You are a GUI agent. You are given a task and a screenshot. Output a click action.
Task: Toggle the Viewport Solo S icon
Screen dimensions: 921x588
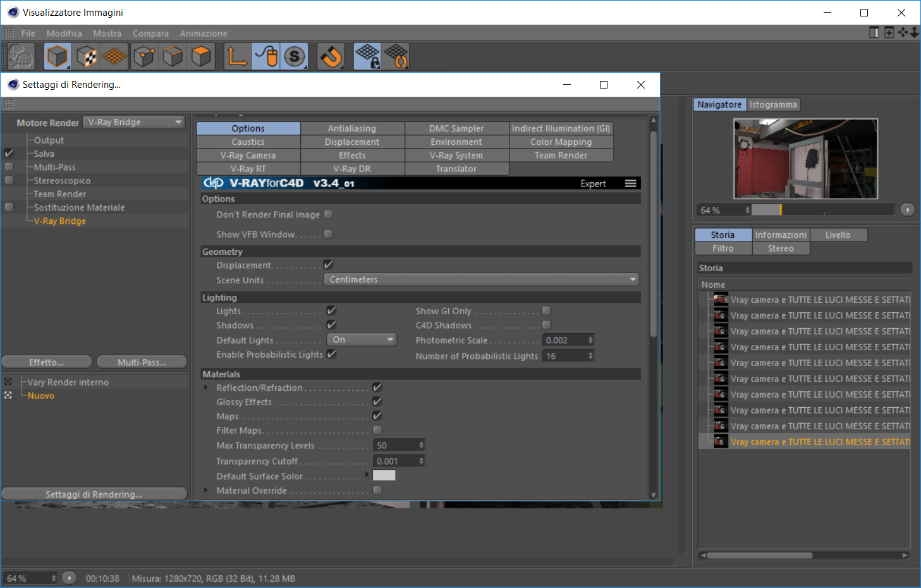(x=295, y=57)
